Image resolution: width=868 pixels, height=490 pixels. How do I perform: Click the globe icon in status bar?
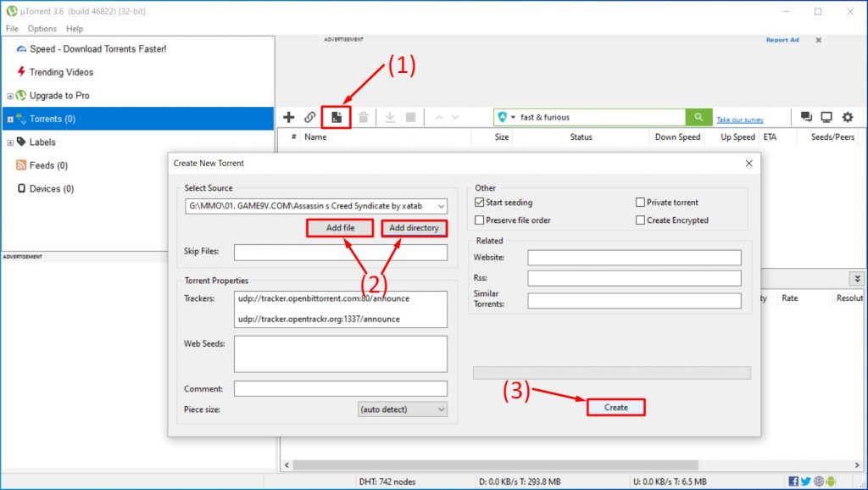click(818, 482)
